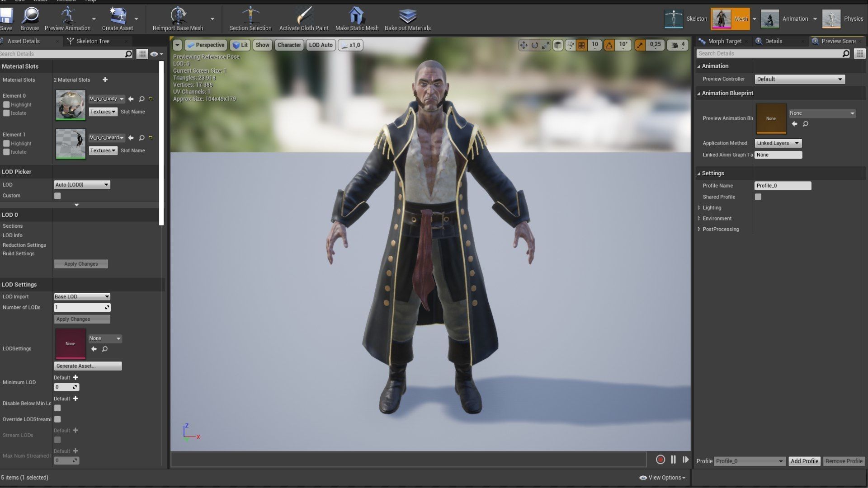Switch to the Skeleton Tree tab
The height and width of the screenshot is (488, 868).
point(93,41)
